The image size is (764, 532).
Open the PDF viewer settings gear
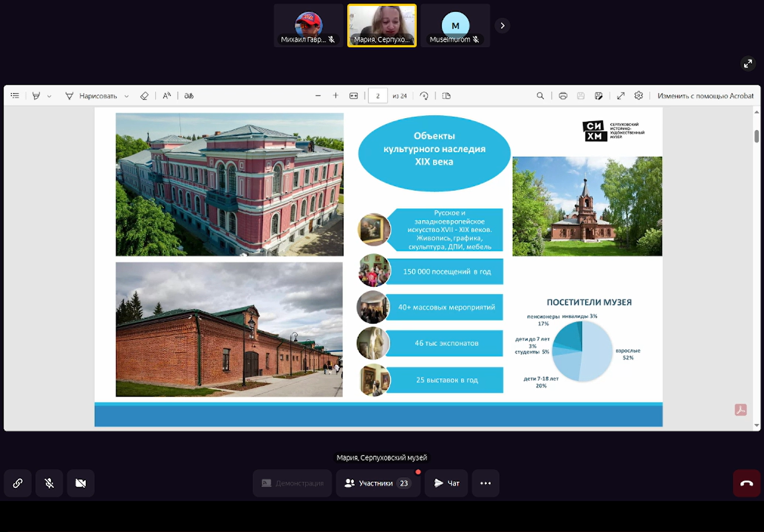tap(639, 96)
